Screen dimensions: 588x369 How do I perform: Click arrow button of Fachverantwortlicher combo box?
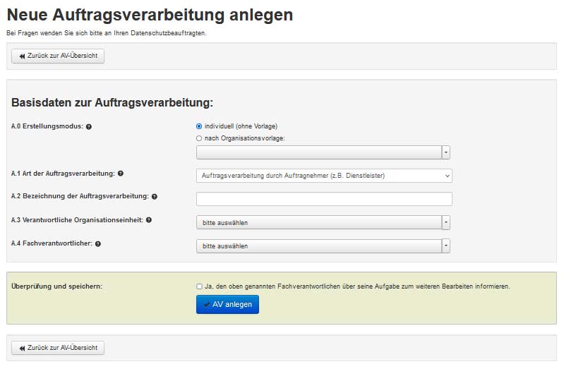446,246
